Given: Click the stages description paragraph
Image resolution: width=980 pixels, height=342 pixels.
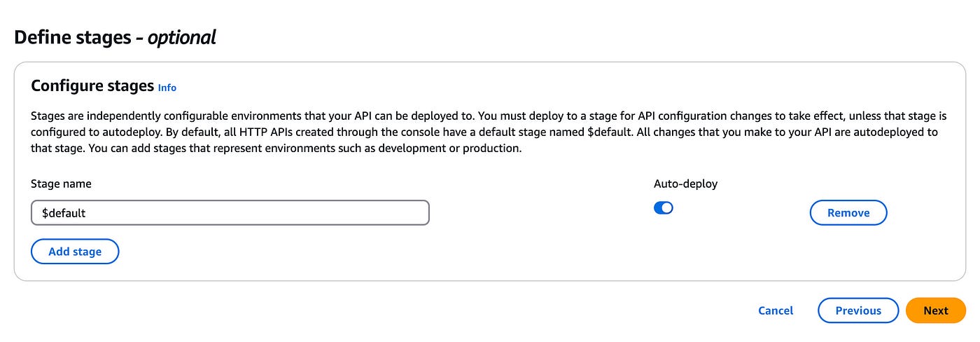Looking at the screenshot, I should click(x=489, y=132).
